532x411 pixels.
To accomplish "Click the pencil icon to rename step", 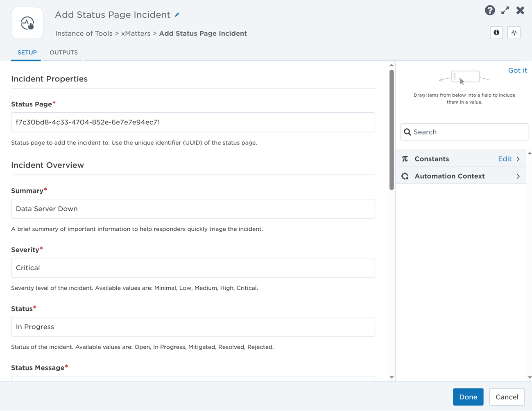I will click(x=177, y=15).
